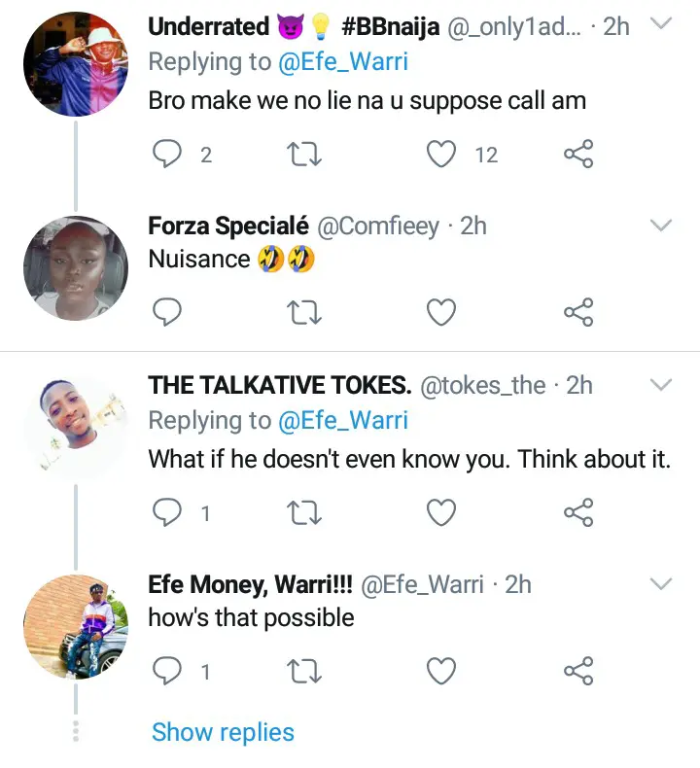The width and height of the screenshot is (700, 768).
Task: Share the Underrated #BBnaija tweet
Action: coord(578,154)
